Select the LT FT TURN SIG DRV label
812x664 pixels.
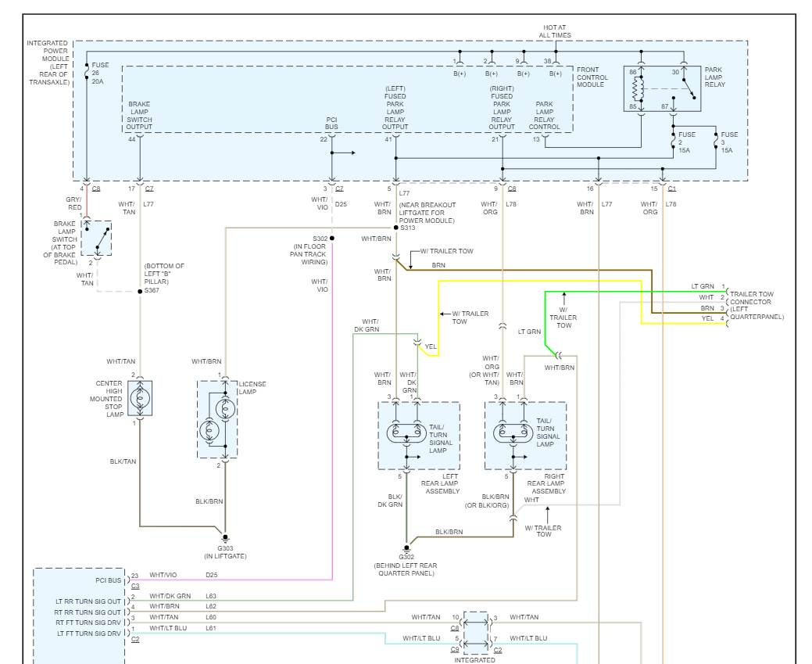pyautogui.click(x=89, y=634)
